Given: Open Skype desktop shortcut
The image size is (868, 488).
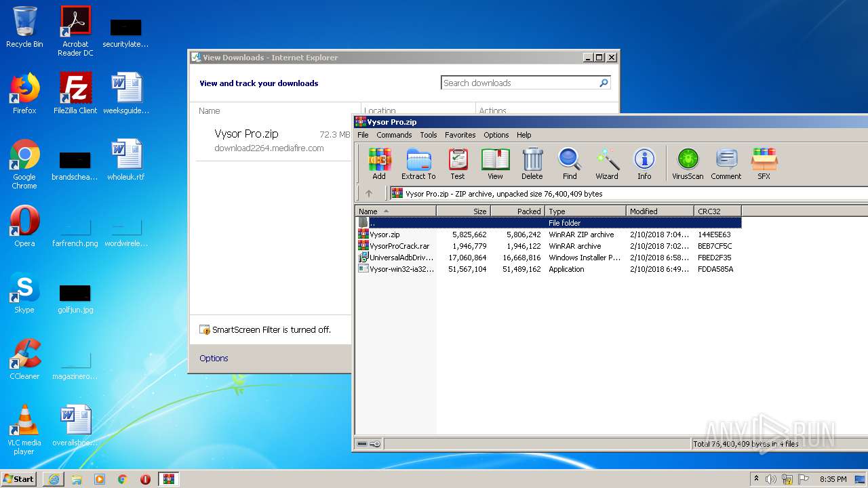Looking at the screenshot, I should click(24, 293).
